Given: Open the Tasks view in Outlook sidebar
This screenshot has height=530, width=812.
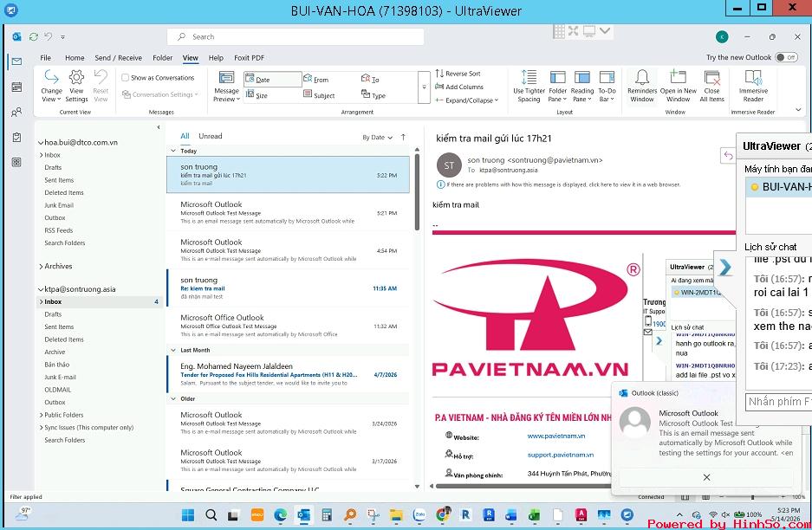Looking at the screenshot, I should point(16,137).
